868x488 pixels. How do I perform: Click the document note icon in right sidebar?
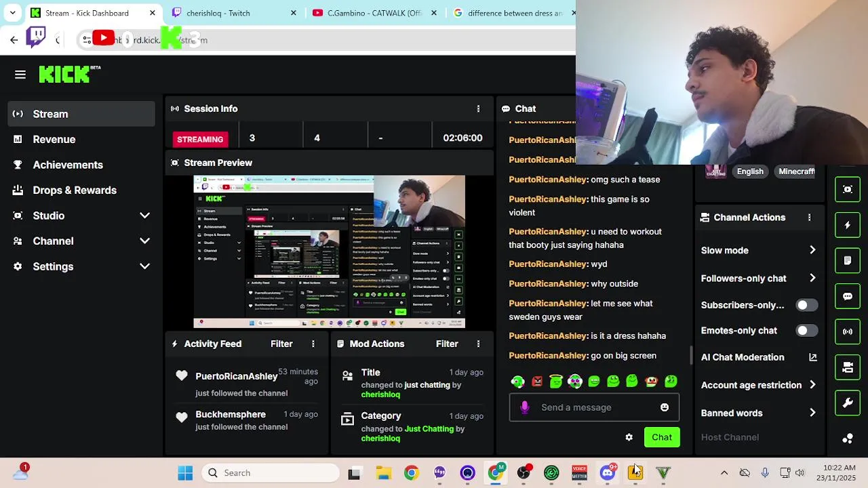(848, 260)
